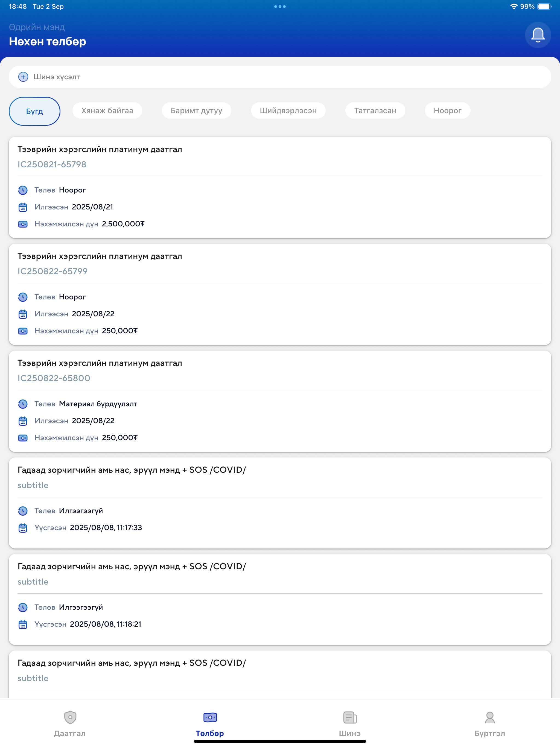The height and width of the screenshot is (747, 560).
Task: Filter by Шийдвэрлэсэн
Action: click(x=288, y=110)
